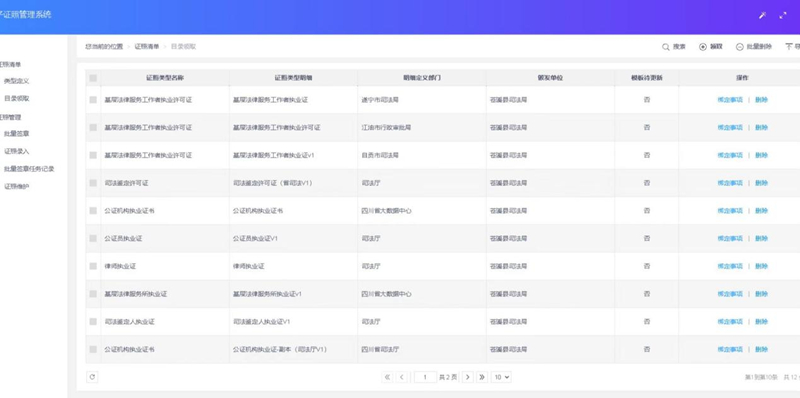The height and width of the screenshot is (398, 800).
Task: Click the batch delete minus-circle icon
Action: 739,47
